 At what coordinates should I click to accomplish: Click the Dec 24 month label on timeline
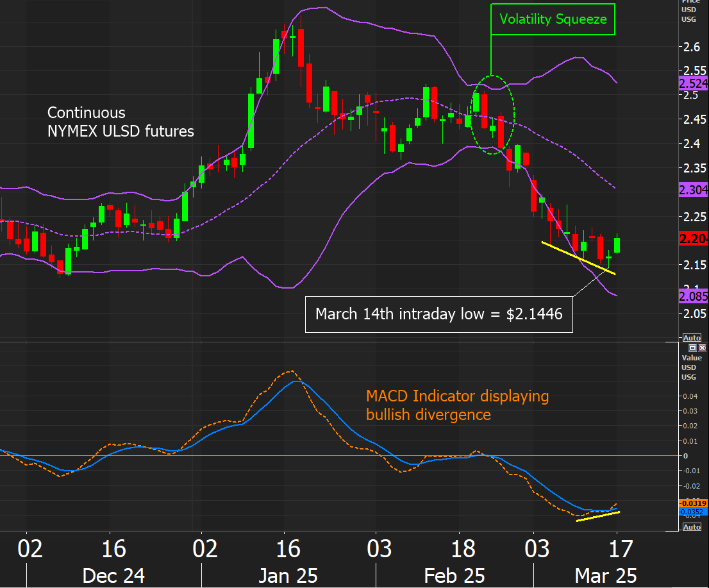(x=113, y=575)
